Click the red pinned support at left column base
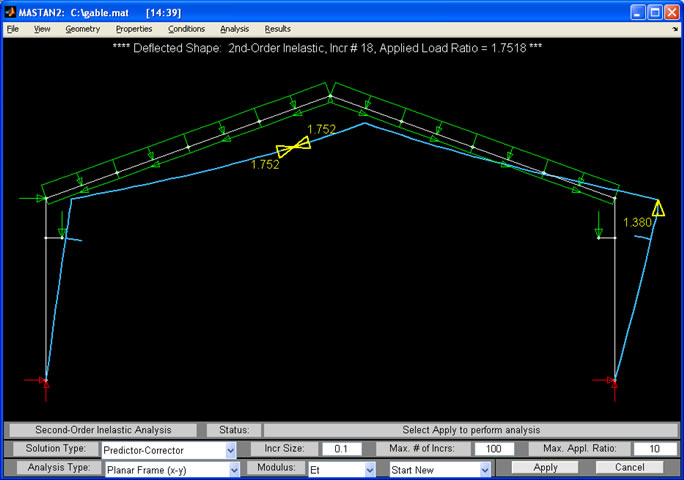This screenshot has height=480, width=684. (45, 381)
